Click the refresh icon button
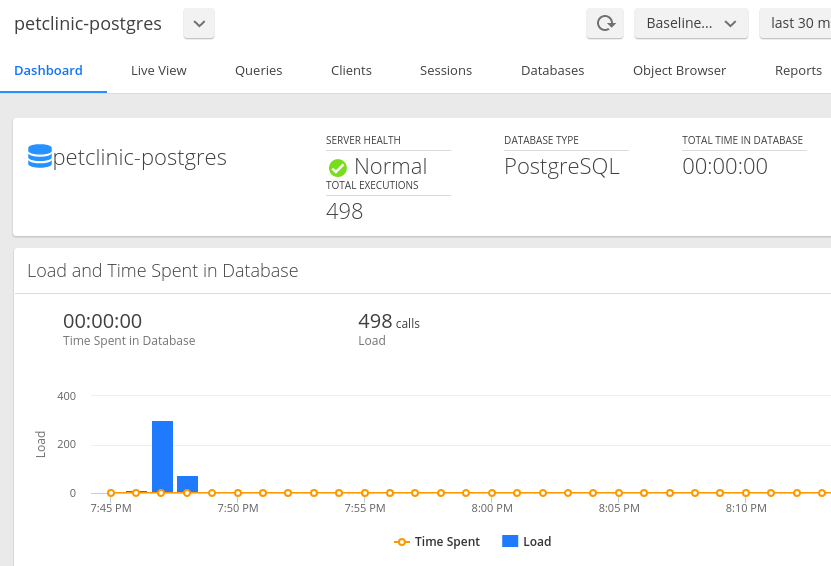 (605, 23)
